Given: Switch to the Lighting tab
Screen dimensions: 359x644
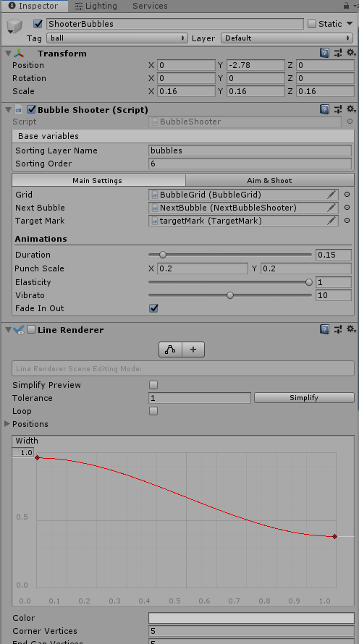Looking at the screenshot, I should coord(96,6).
